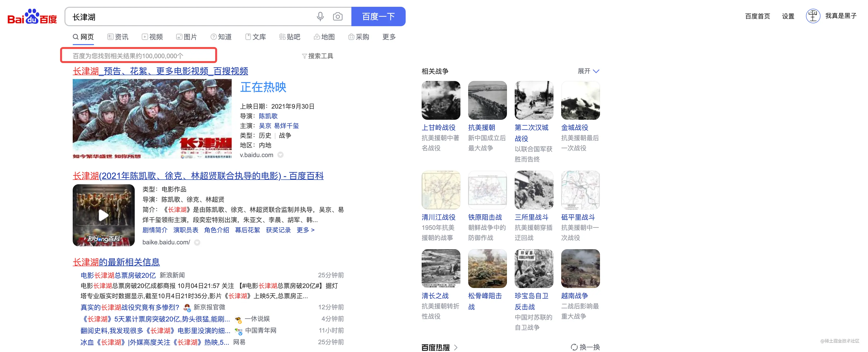Open the 清长之战 link

click(x=435, y=296)
